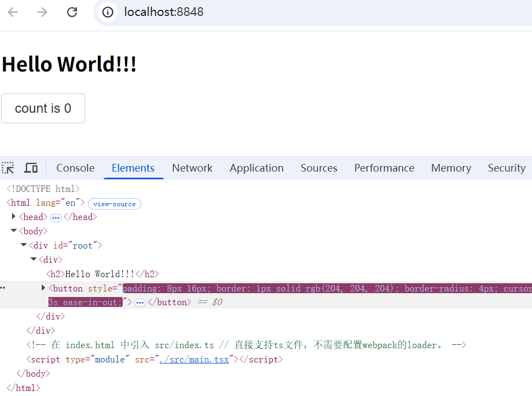
Task: Click the 'Hello World!!!' page heading
Action: coord(69,64)
